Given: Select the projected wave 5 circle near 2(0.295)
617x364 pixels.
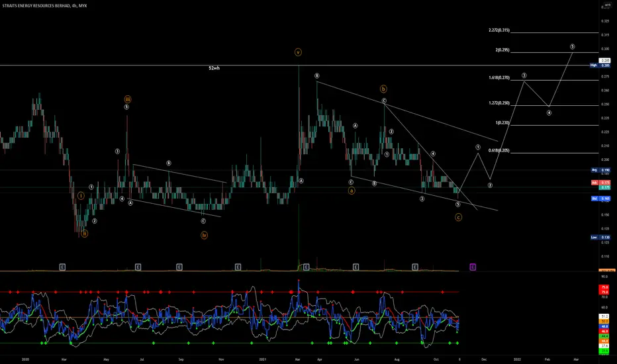Looking at the screenshot, I should 572,47.
